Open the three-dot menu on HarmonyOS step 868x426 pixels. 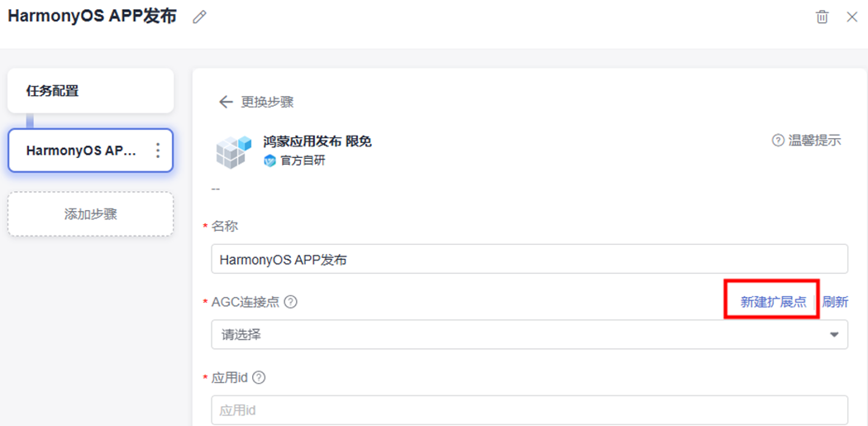pyautogui.click(x=158, y=151)
